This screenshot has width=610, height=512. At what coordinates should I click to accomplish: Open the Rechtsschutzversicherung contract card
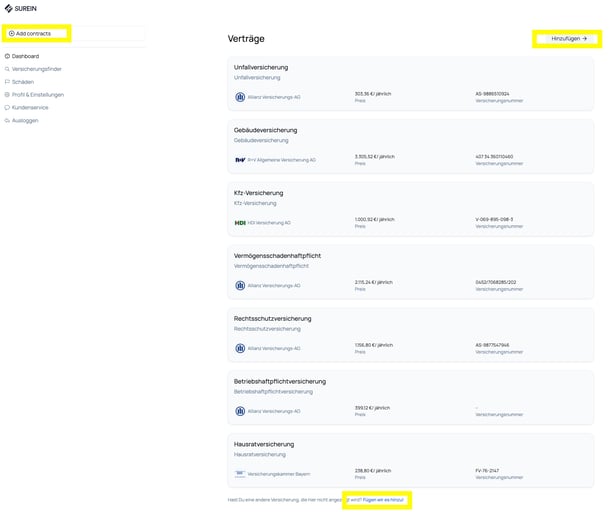pos(410,335)
